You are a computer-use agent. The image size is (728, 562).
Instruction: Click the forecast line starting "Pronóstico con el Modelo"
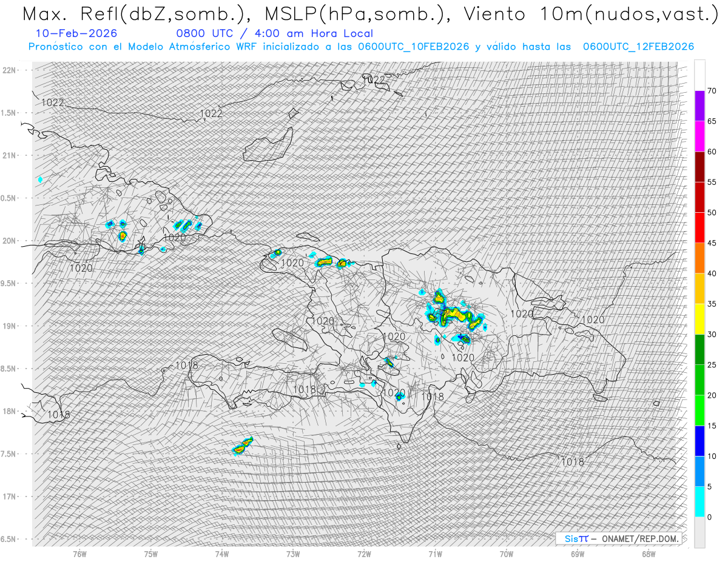tap(362, 47)
